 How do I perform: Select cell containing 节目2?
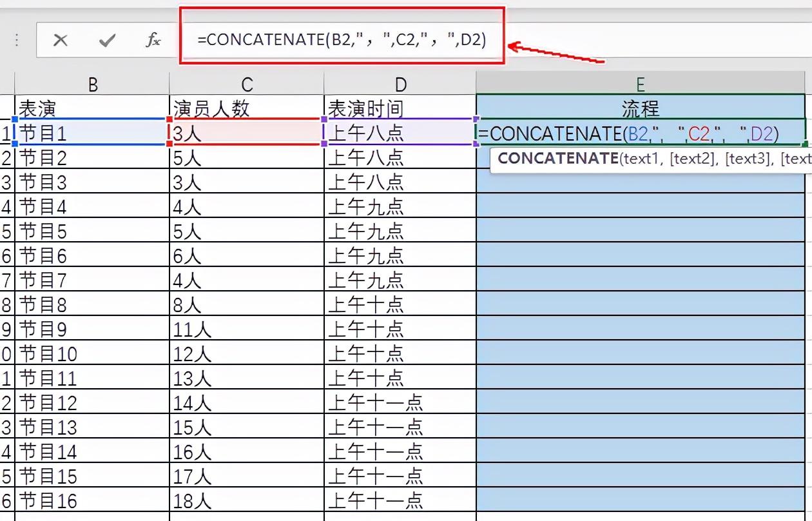point(92,157)
